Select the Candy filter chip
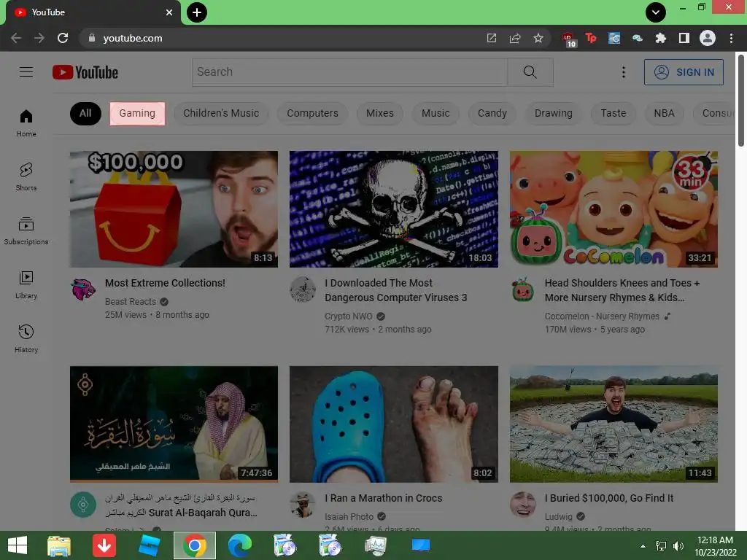 [x=492, y=113]
